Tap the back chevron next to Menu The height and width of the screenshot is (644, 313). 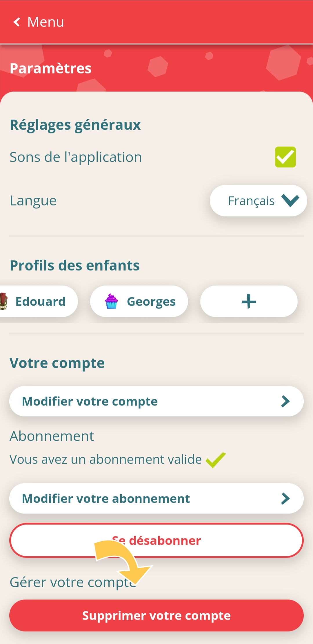17,22
